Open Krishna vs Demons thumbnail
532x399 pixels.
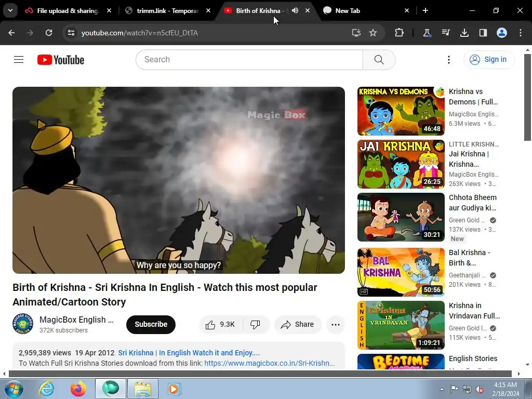click(401, 111)
